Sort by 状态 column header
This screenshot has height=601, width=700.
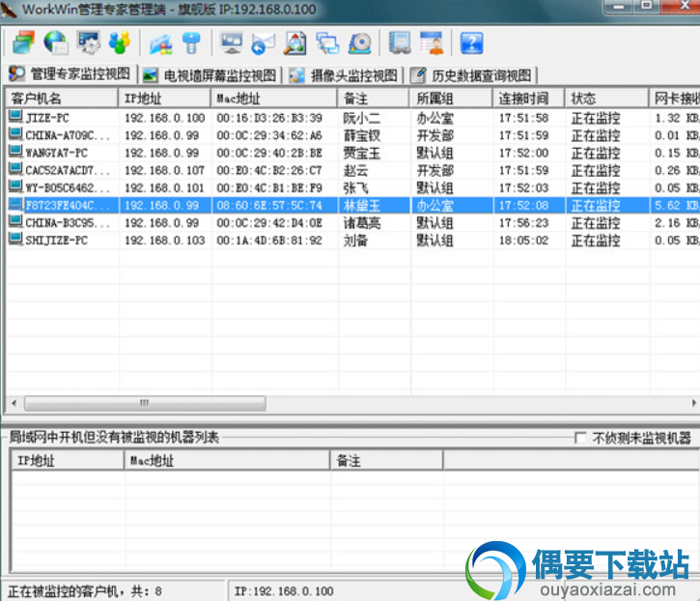click(606, 99)
